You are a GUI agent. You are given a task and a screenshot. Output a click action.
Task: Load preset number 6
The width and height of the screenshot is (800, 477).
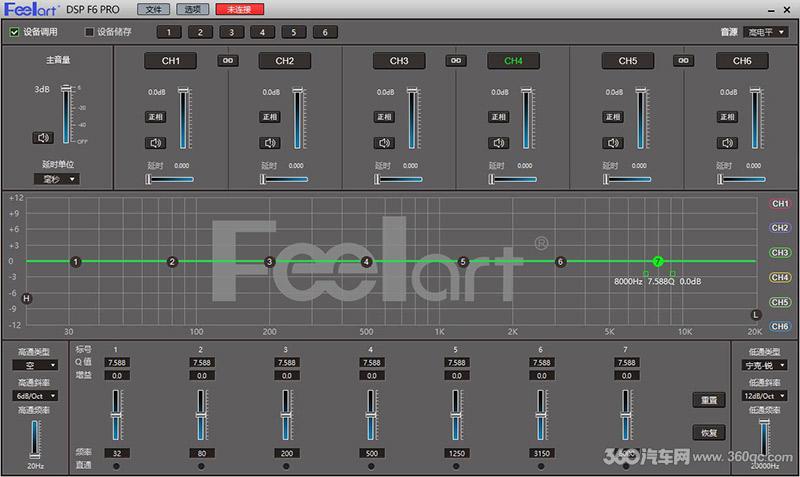324,32
